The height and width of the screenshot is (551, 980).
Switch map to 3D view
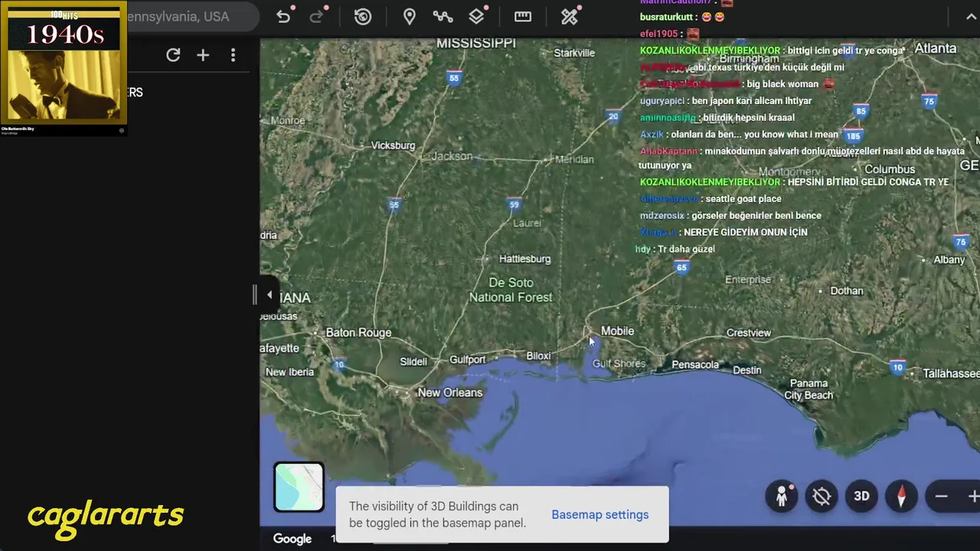click(861, 496)
